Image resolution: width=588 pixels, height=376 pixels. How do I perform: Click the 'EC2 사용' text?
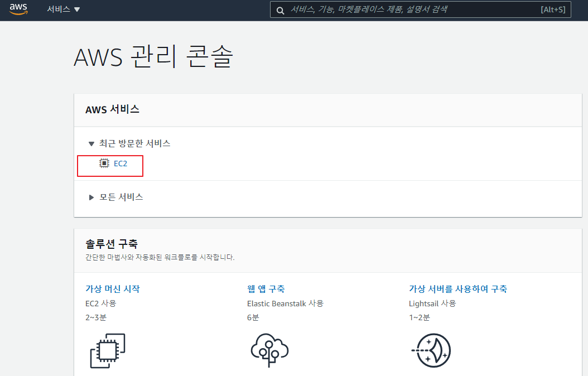[x=101, y=303]
